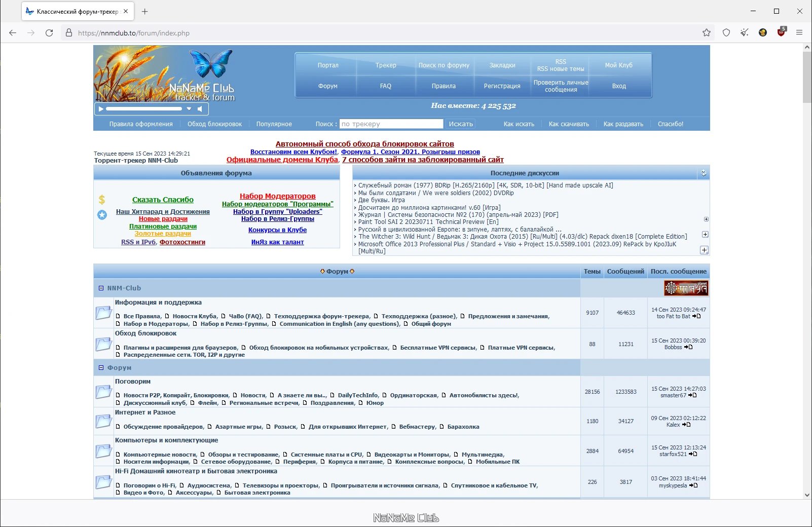Image resolution: width=812 pixels, height=527 pixels.
Task: Open the Компьютеры и комплектующие folder icon
Action: point(104,451)
